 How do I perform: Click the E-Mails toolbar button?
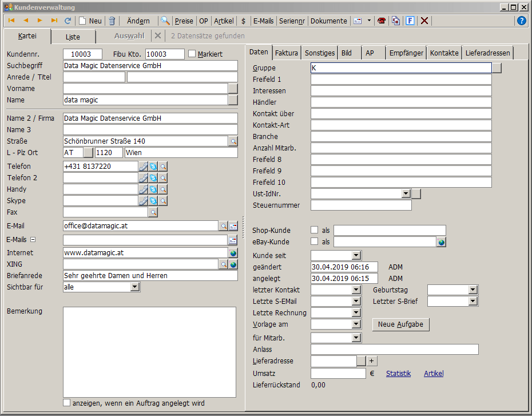264,21
